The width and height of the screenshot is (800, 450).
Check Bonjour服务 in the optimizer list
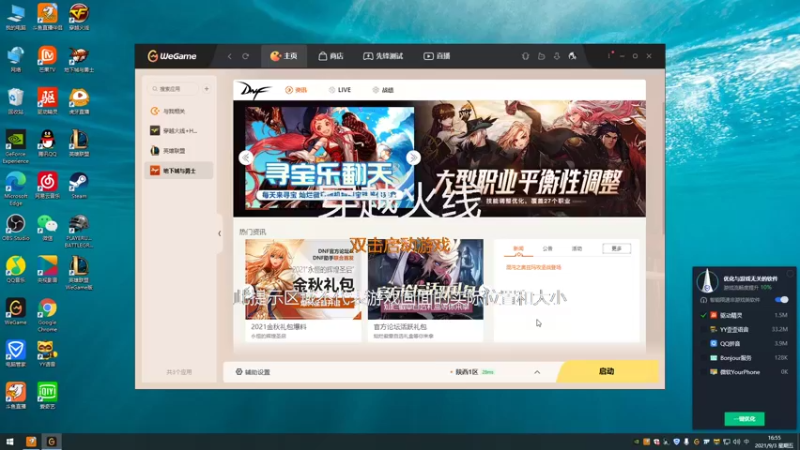coord(703,358)
